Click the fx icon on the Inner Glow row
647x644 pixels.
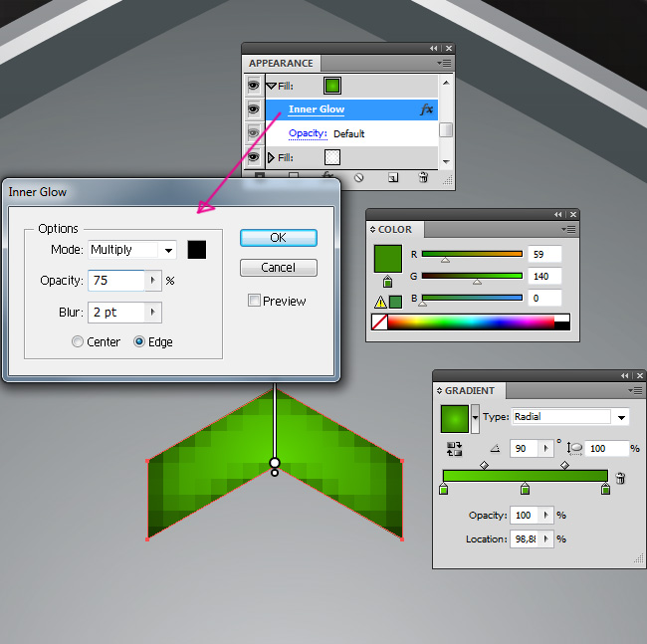click(427, 109)
